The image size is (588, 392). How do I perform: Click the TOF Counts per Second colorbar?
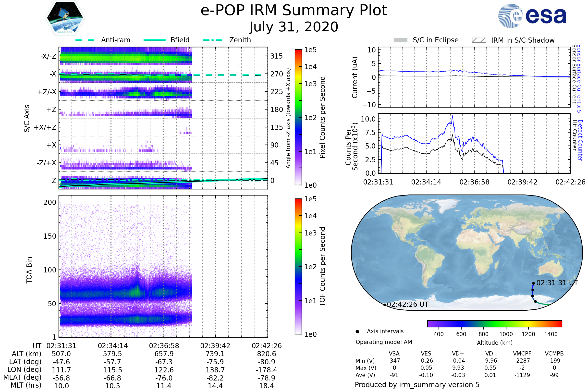pyautogui.click(x=298, y=267)
